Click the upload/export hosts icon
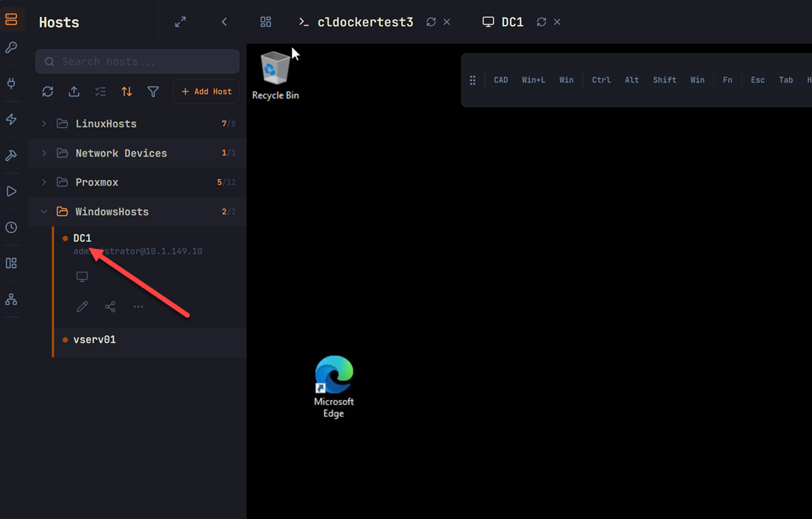 click(74, 91)
